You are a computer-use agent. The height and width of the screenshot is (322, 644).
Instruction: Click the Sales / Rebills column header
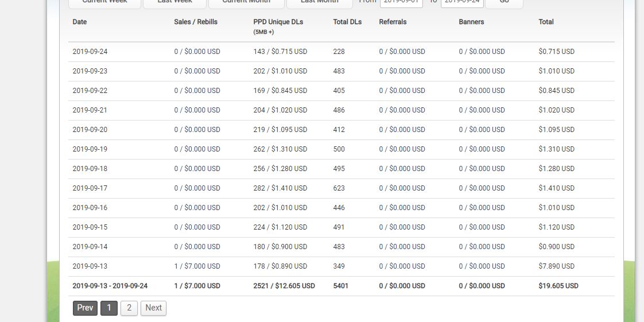(x=196, y=22)
